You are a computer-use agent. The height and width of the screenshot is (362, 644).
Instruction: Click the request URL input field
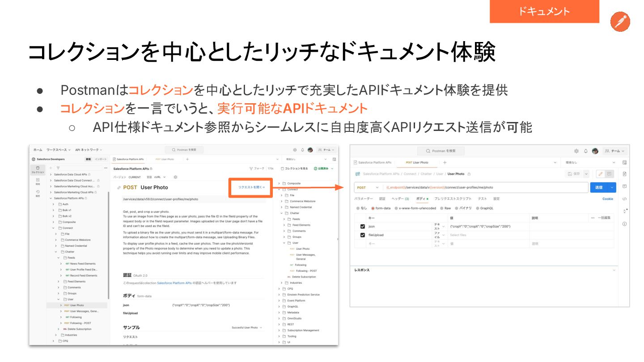(x=486, y=188)
